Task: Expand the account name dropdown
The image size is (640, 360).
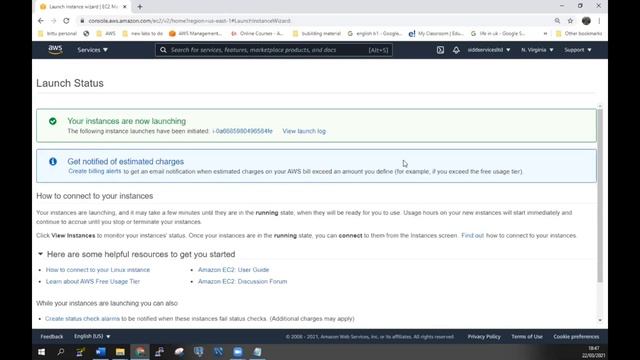Action: [x=489, y=50]
